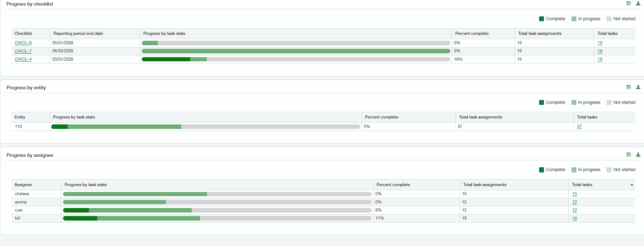Download the Progress by checklist report
The image size is (644, 246).
[x=638, y=3]
